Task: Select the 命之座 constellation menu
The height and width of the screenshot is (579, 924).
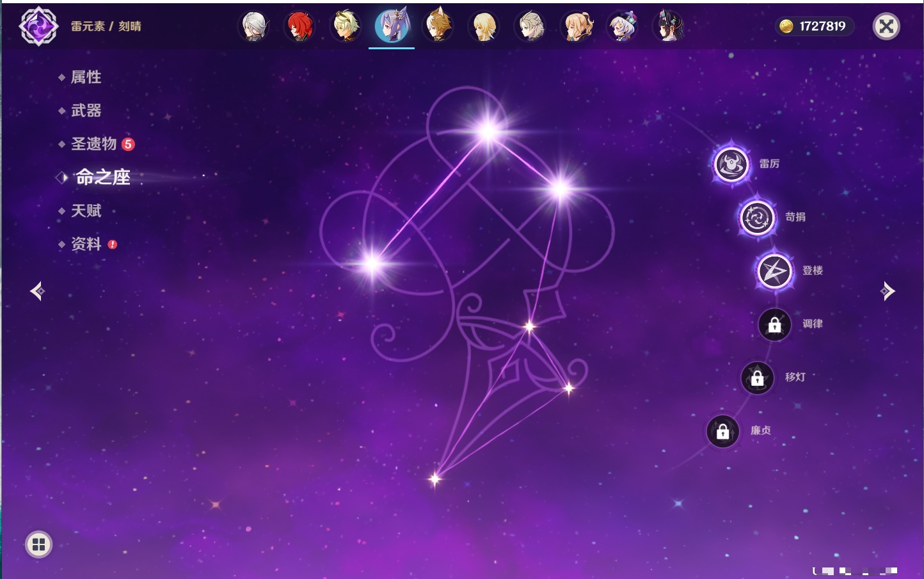Action: pos(103,177)
